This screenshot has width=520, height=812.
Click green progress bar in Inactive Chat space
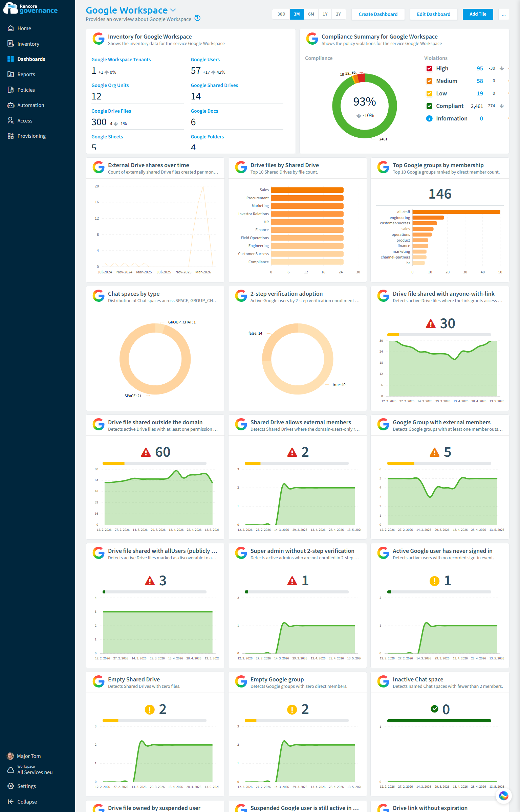439,721
